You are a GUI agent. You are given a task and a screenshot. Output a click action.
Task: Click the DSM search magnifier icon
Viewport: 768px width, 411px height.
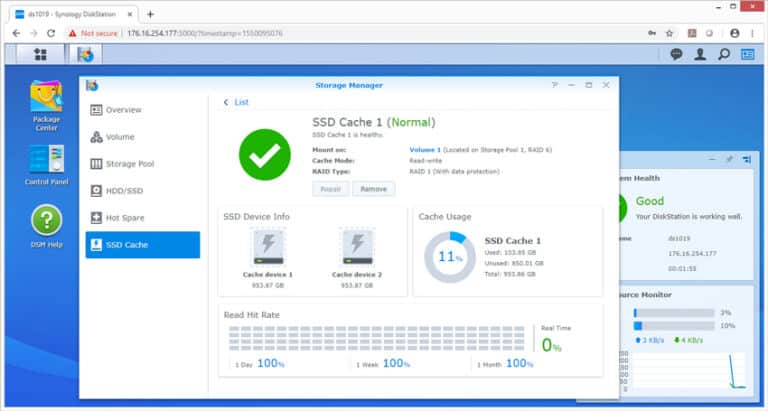(724, 54)
